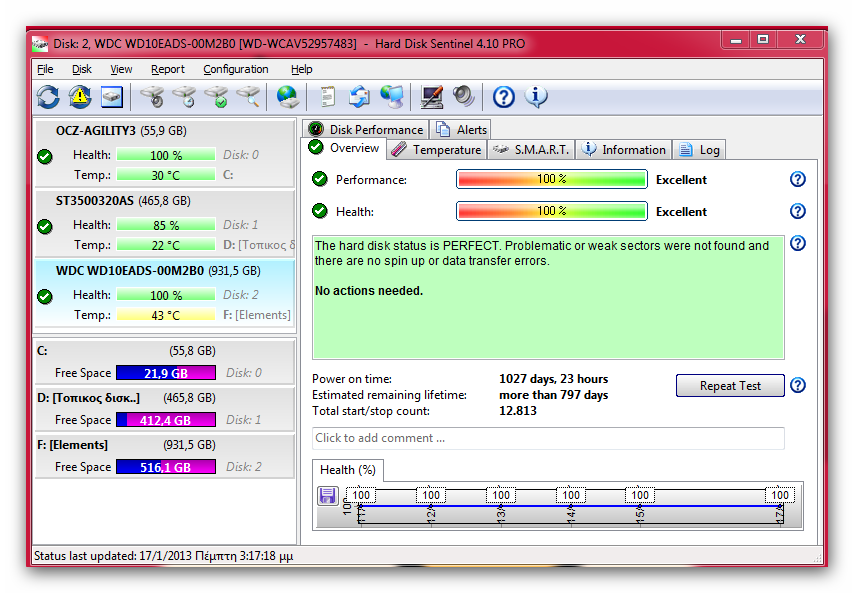854x593 pixels.
Task: Click the '1027 days, 23 hours' value
Action: pos(553,379)
